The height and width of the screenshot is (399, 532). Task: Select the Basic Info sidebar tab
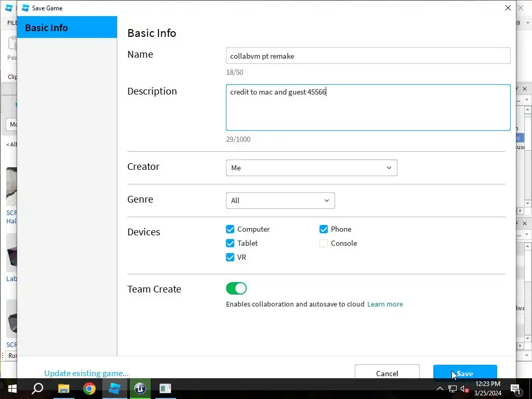click(x=67, y=27)
